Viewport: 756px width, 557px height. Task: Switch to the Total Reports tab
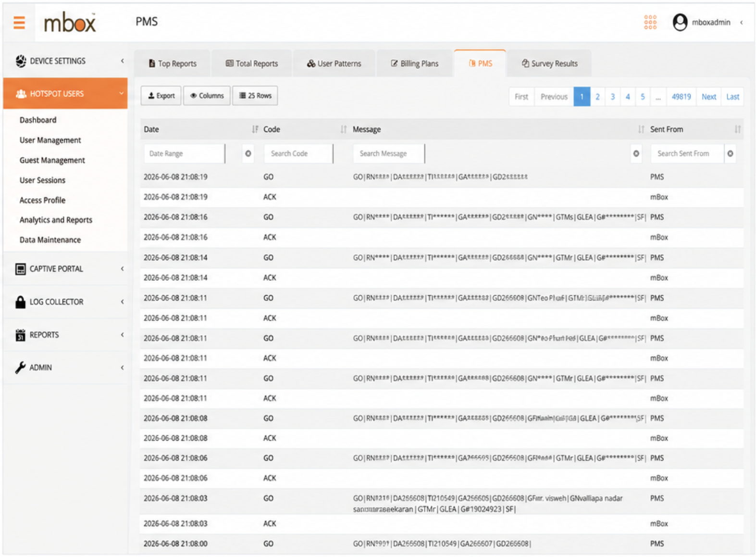tap(252, 63)
